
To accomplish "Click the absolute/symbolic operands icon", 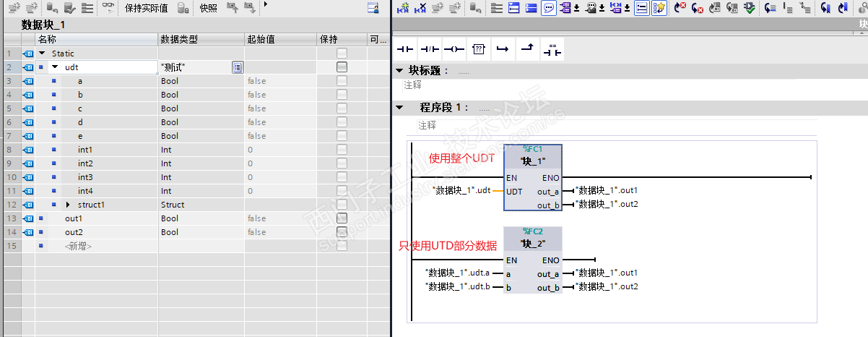I will [565, 8].
